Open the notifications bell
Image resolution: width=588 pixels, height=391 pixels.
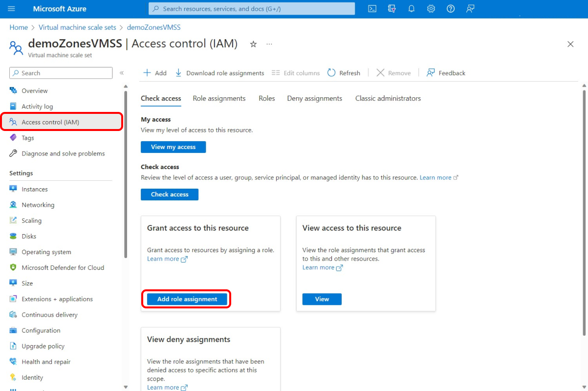pos(411,8)
